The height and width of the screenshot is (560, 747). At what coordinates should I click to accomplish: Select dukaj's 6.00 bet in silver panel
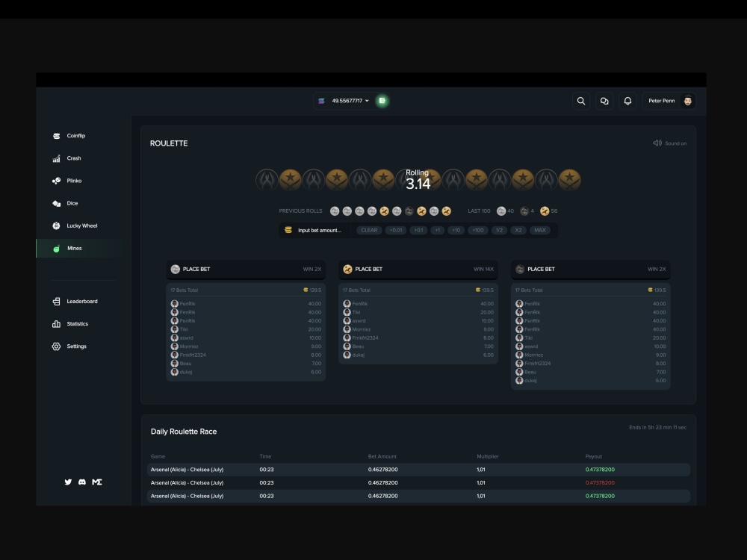pyautogui.click(x=246, y=373)
